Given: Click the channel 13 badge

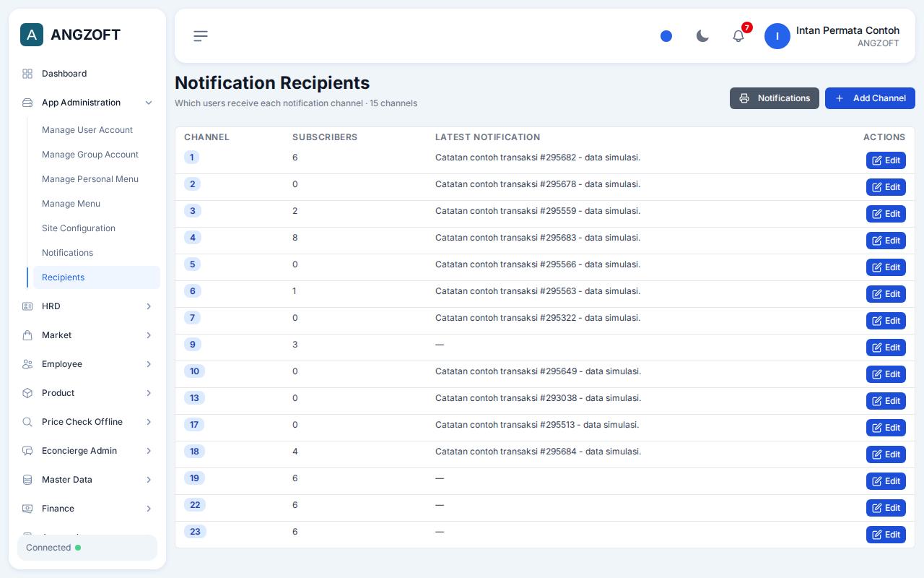Looking at the screenshot, I should pyautogui.click(x=195, y=398).
